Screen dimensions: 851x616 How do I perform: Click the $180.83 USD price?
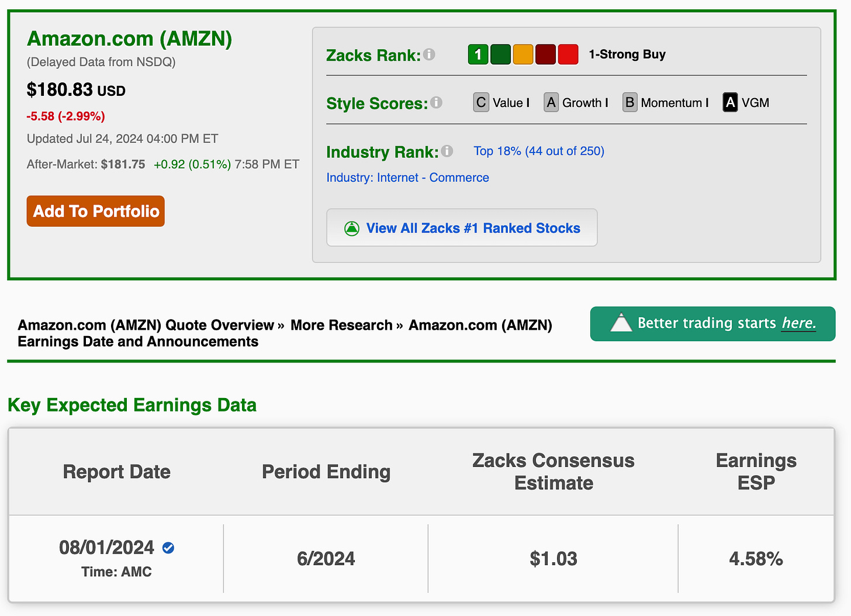(x=76, y=90)
